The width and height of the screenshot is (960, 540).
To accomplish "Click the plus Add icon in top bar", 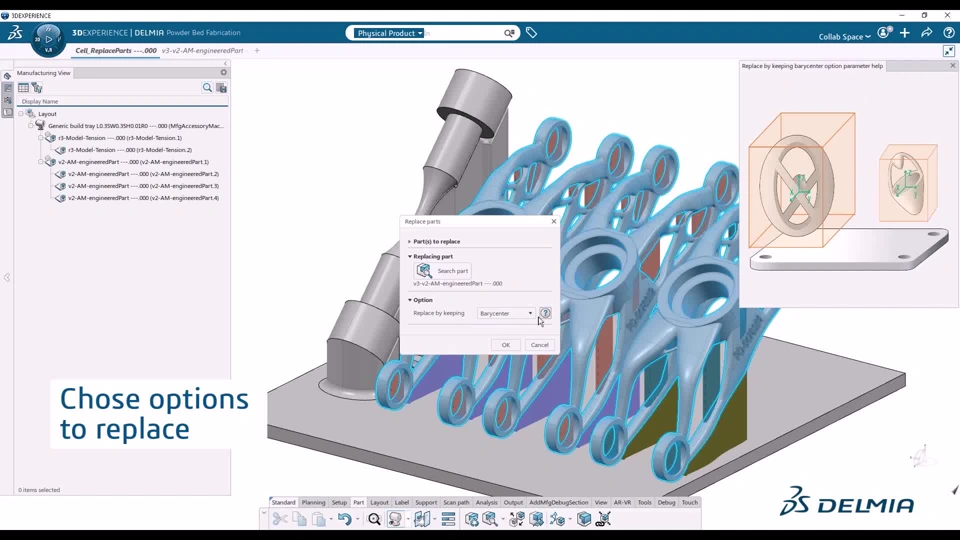I will (x=905, y=32).
